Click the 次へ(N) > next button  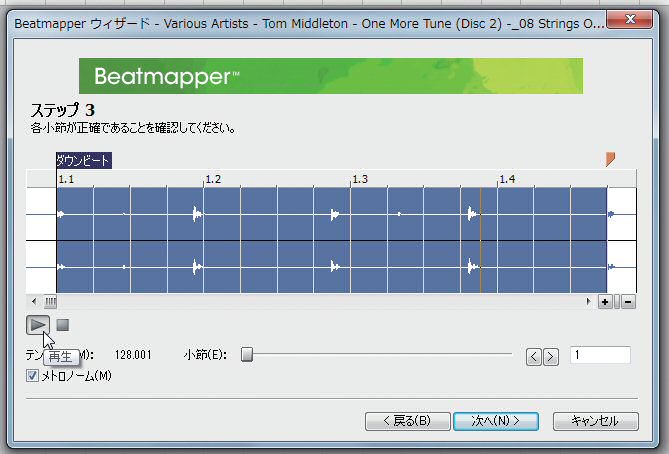click(496, 421)
